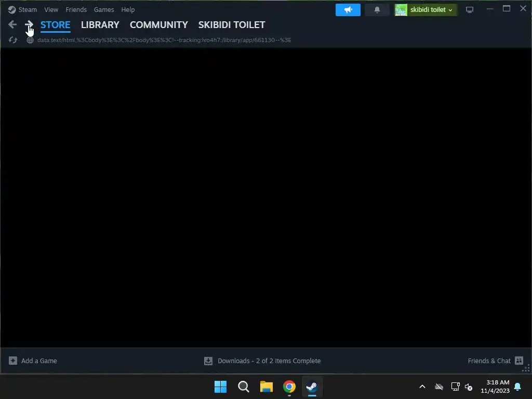Viewport: 532px width, 399px height.
Task: Click the muted volume tray icon
Action: pyautogui.click(x=469, y=387)
